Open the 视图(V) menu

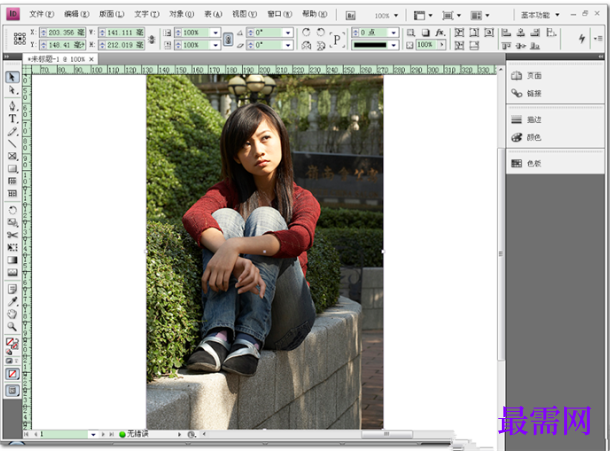pyautogui.click(x=244, y=14)
